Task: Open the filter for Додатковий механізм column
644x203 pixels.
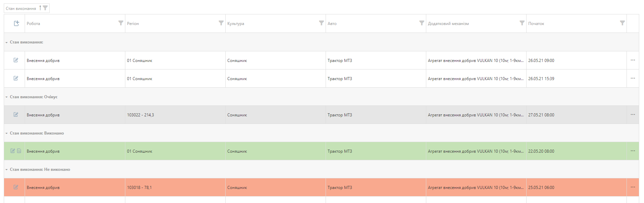Action: coord(522,23)
